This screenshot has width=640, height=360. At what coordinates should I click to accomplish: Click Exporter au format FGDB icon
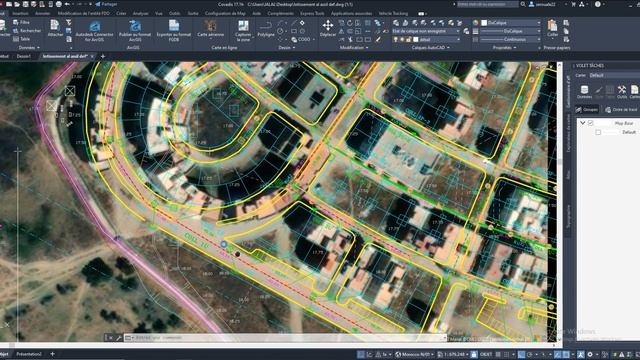click(174, 26)
